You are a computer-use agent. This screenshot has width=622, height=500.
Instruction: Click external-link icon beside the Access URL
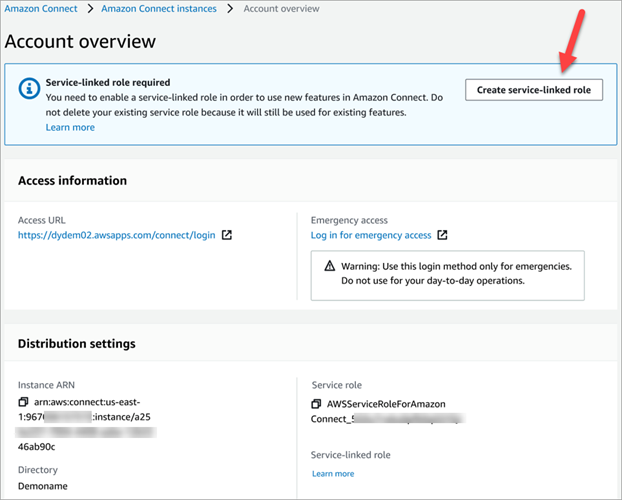[227, 236]
